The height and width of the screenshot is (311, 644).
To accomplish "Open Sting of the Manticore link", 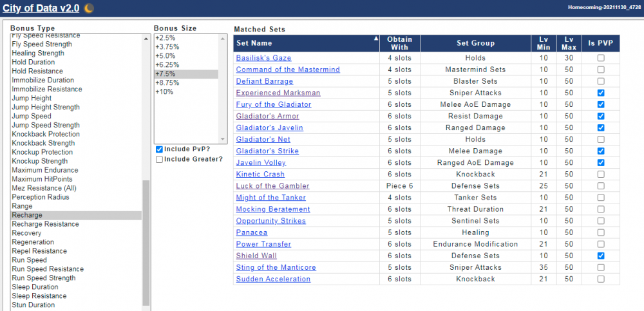I will [x=276, y=267].
